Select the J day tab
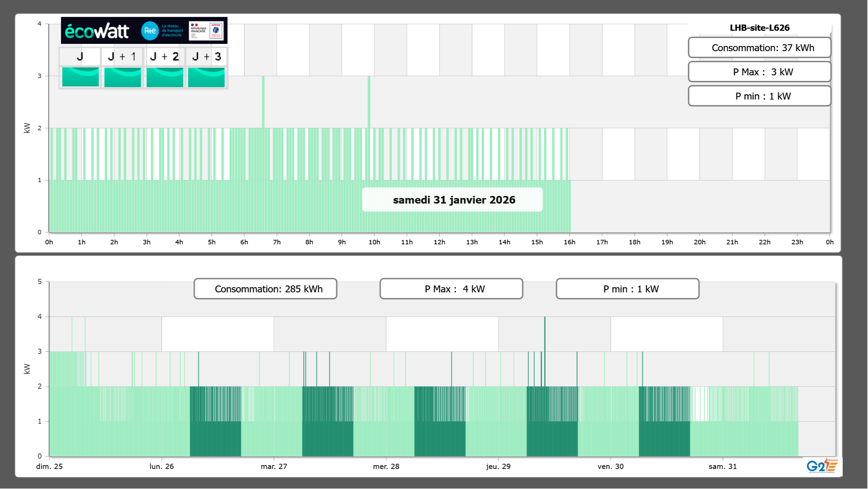Viewport: 868px width, 489px height. tap(80, 57)
